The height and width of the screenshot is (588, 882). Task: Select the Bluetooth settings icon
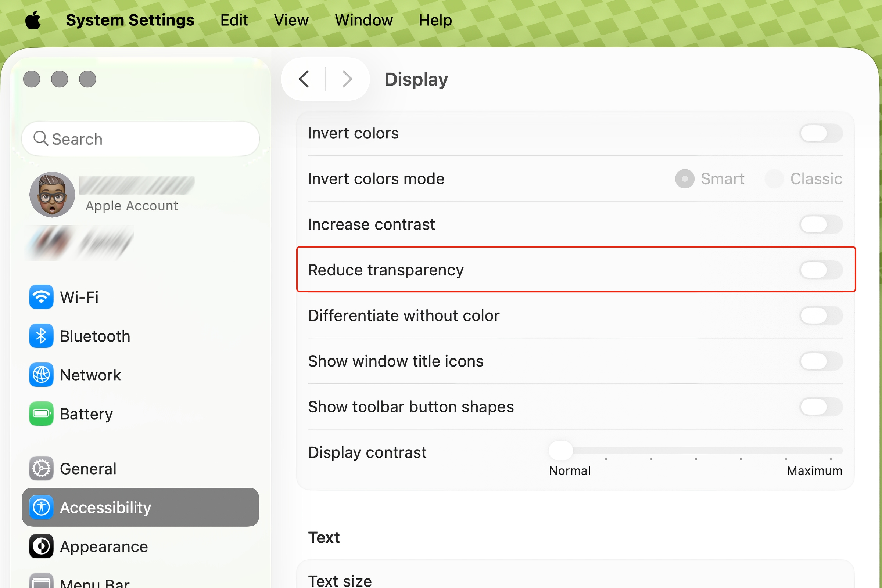coord(41,336)
